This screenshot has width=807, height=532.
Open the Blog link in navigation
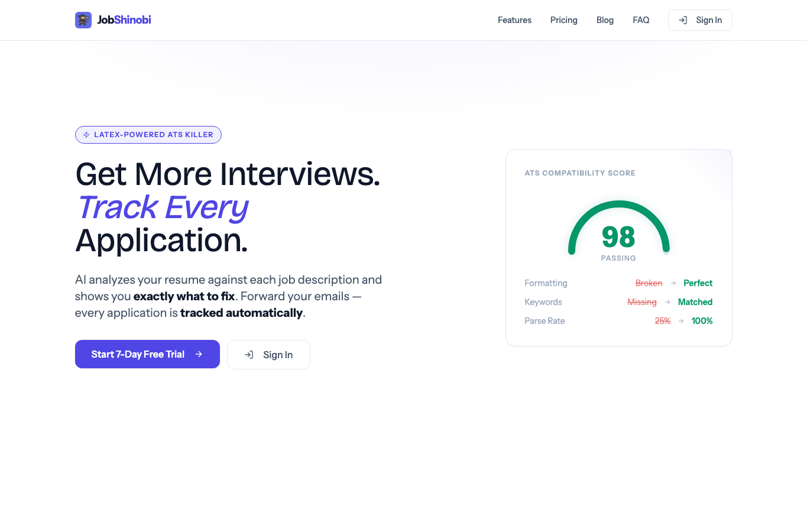pos(605,20)
